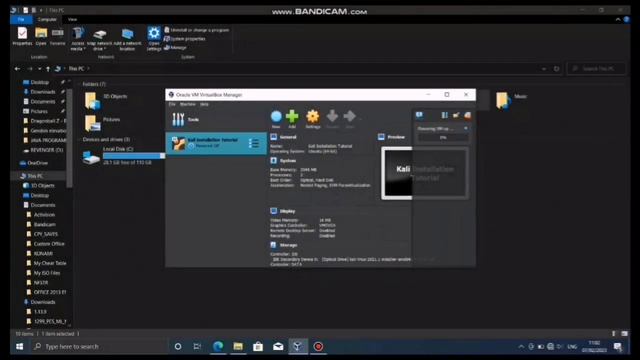Click Add a network location

click(x=127, y=40)
